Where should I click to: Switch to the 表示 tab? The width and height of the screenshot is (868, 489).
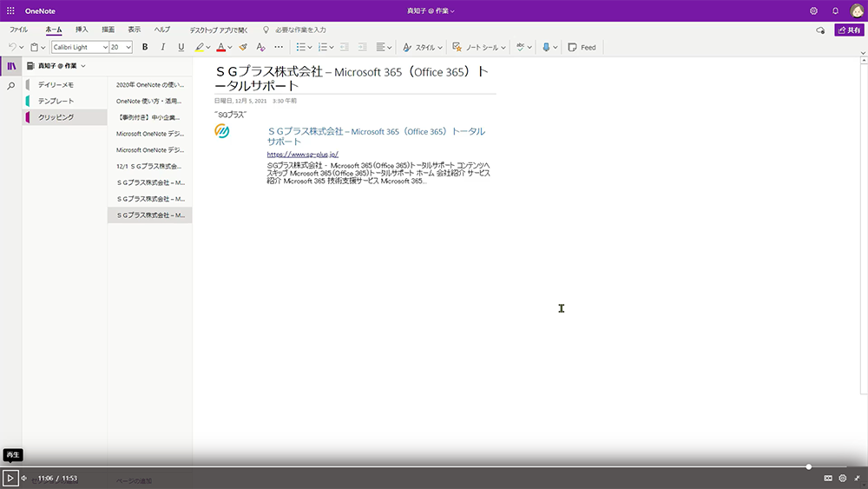pyautogui.click(x=135, y=30)
